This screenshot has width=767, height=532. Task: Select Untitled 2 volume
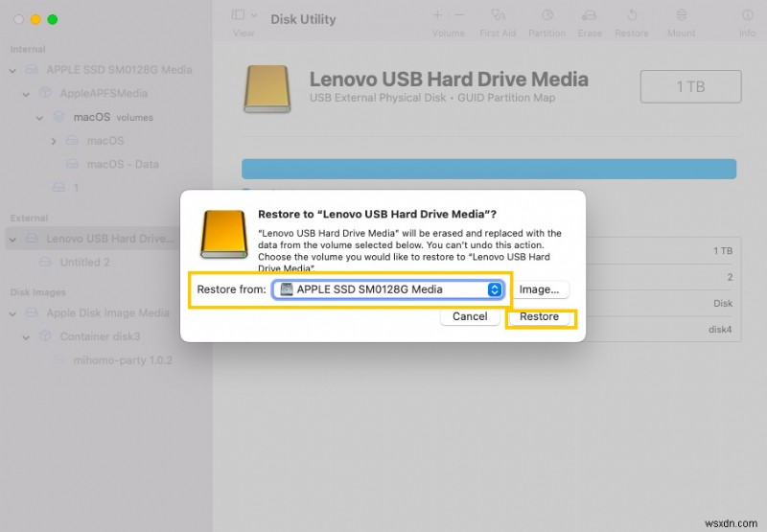(84, 262)
